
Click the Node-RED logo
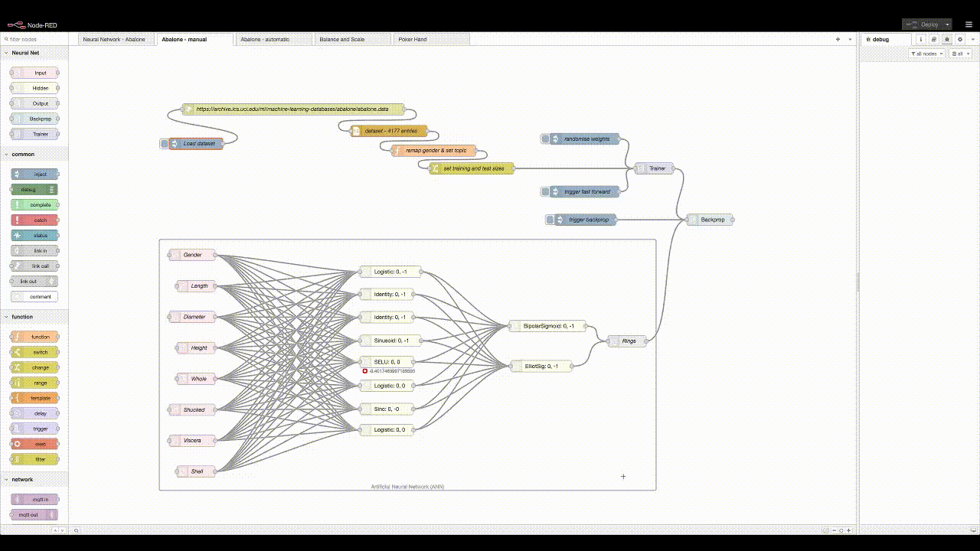pos(32,24)
